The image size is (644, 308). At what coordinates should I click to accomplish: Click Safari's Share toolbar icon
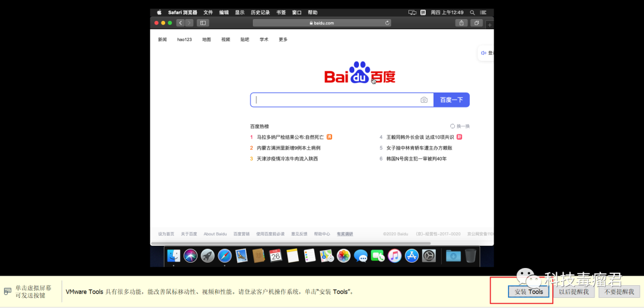[462, 23]
